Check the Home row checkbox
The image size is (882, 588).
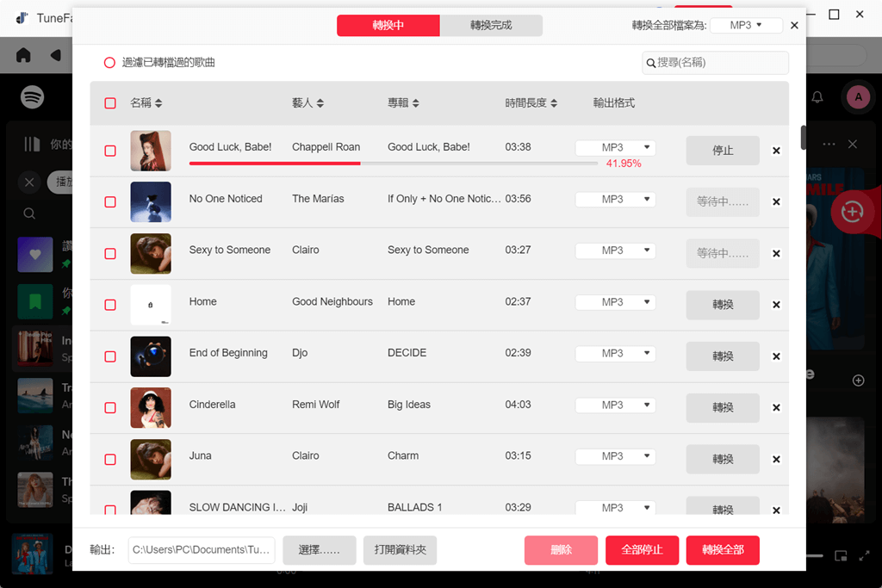pyautogui.click(x=110, y=305)
